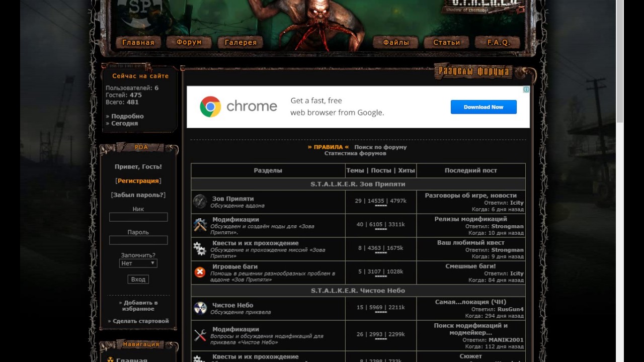Click the Chrome logo in the ad
The height and width of the screenshot is (362, 644).
210,107
